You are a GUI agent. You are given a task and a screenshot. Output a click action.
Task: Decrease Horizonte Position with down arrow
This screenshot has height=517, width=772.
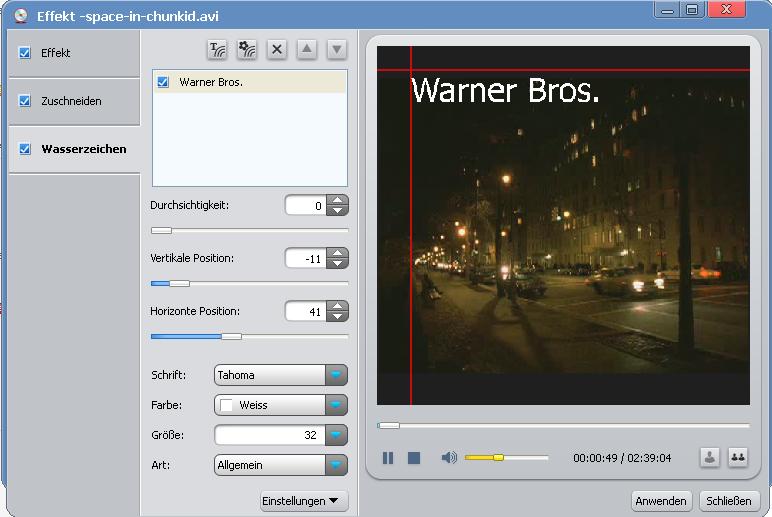pyautogui.click(x=337, y=317)
